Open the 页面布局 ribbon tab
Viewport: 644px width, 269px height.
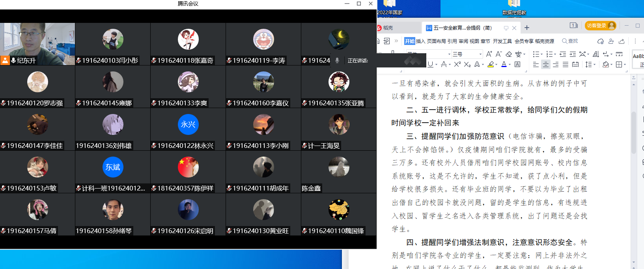point(436,41)
